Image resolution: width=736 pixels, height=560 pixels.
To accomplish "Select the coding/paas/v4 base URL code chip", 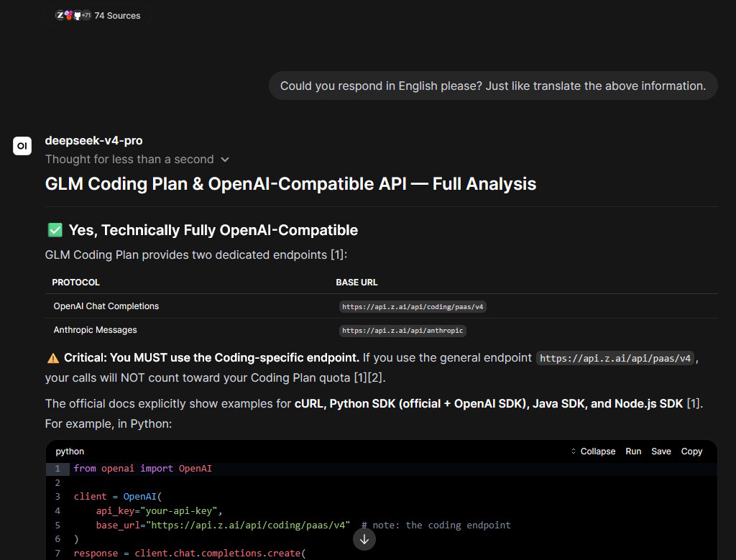I will [413, 306].
